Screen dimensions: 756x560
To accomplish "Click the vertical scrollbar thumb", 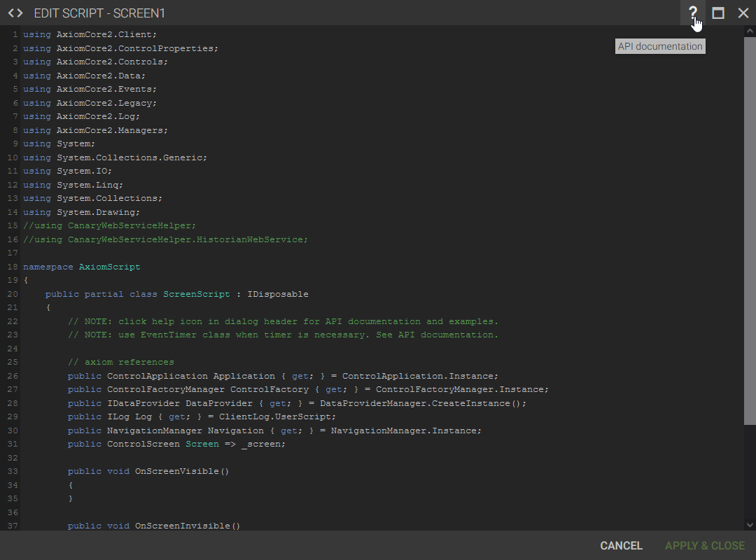I will (750, 230).
